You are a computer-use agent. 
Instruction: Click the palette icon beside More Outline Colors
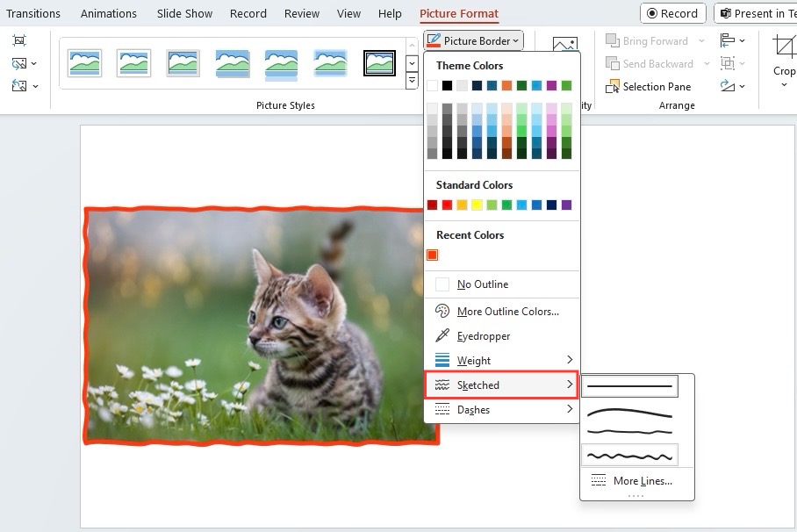tap(442, 311)
